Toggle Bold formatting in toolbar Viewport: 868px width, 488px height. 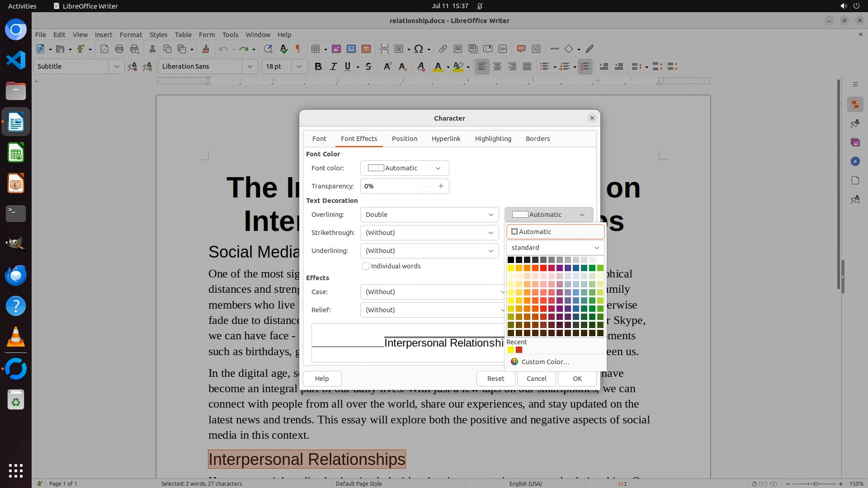click(x=318, y=66)
